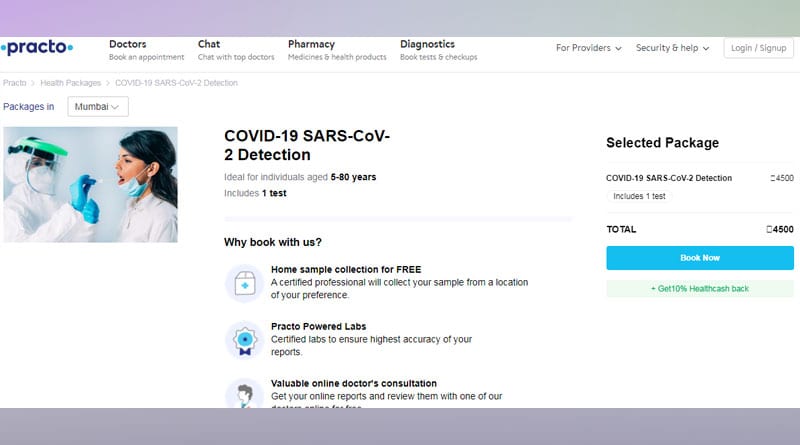Click 'Valuable online doctor's consultation' heading

coord(354,384)
